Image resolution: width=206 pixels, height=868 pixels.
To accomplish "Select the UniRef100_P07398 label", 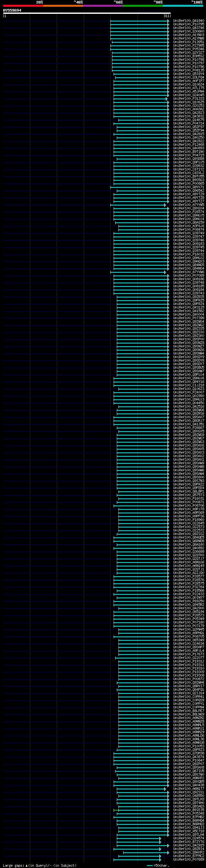I will 189,318.
